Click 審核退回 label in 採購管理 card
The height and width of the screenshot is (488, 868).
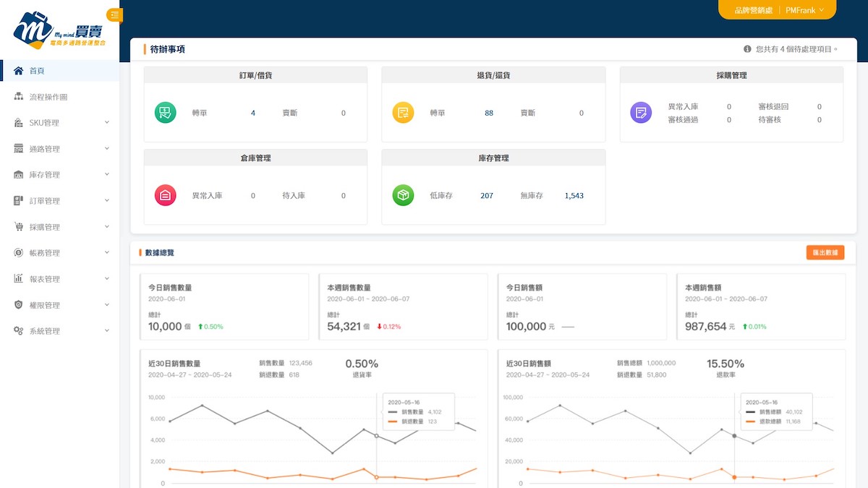[773, 107]
